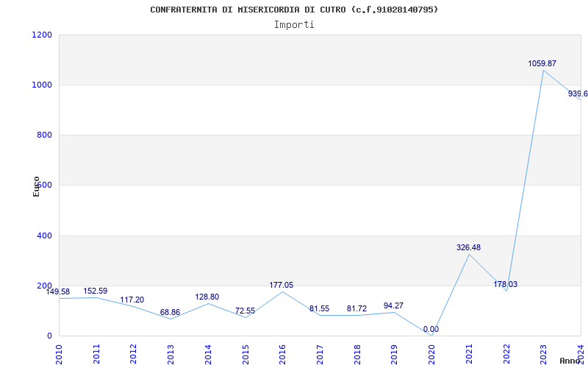588x368 pixels.
Task: Click the Euro y-axis label
Action: coord(36,187)
